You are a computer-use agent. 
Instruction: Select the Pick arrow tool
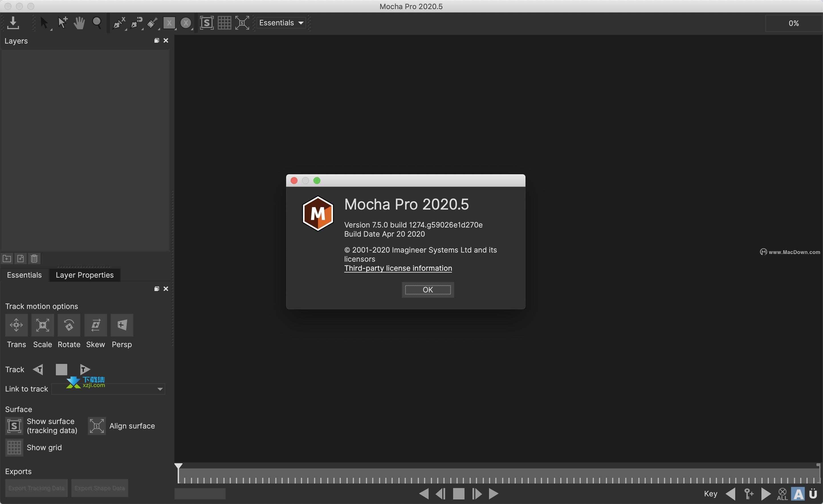(x=44, y=23)
